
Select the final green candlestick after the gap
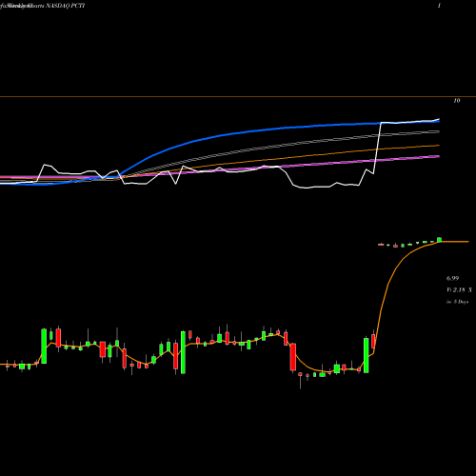(440, 240)
